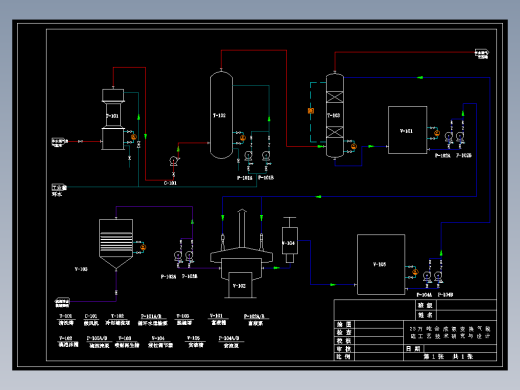Select the P-103B label under the pumps

click(x=190, y=276)
